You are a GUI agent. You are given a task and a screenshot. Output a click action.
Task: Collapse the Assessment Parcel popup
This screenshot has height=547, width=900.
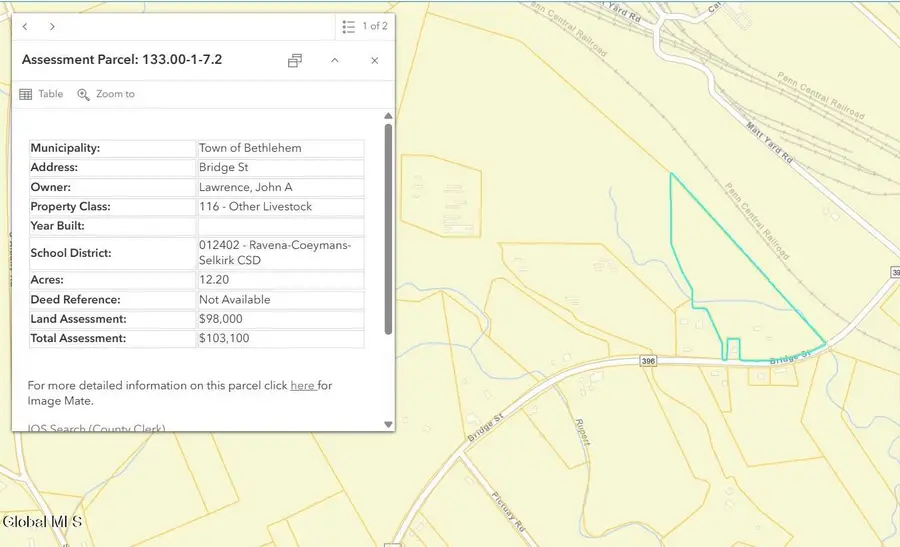pyautogui.click(x=335, y=60)
